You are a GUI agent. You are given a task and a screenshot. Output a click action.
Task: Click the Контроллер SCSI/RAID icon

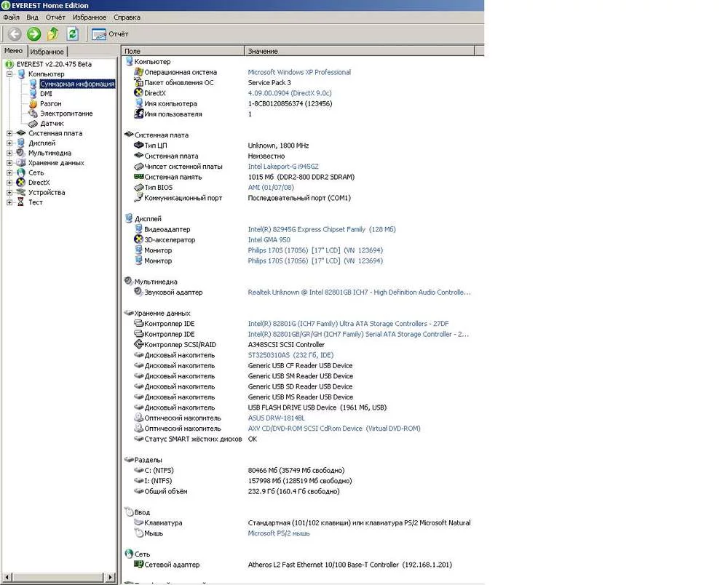[x=138, y=344]
